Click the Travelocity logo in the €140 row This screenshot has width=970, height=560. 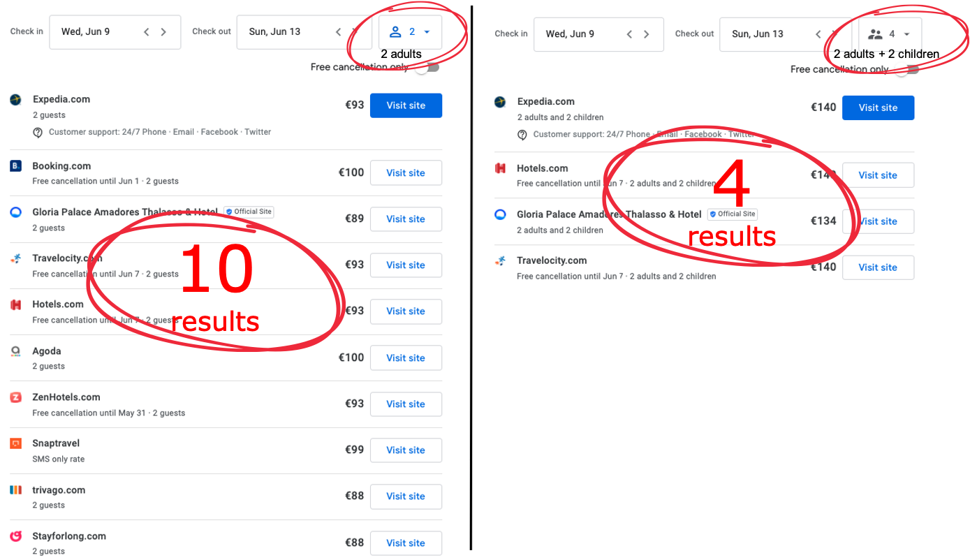pyautogui.click(x=500, y=260)
